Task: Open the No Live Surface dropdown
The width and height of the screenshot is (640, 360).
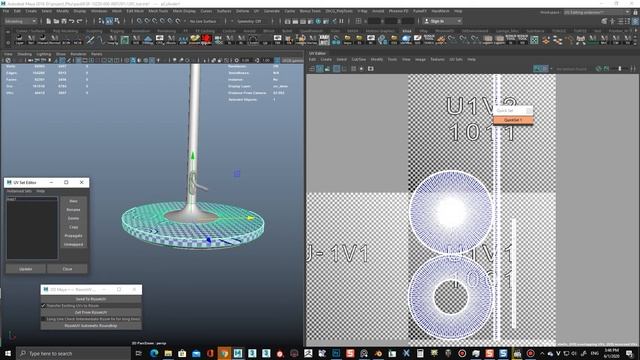Action: click(x=203, y=21)
